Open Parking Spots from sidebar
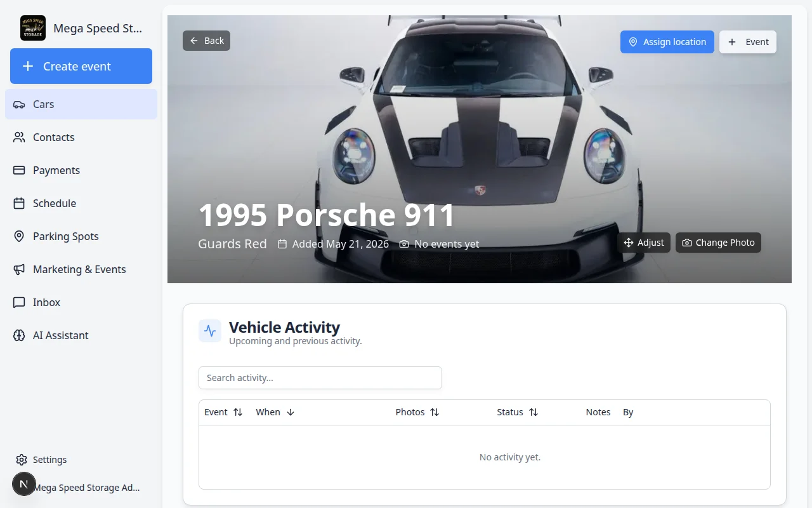812x508 pixels. (81, 236)
